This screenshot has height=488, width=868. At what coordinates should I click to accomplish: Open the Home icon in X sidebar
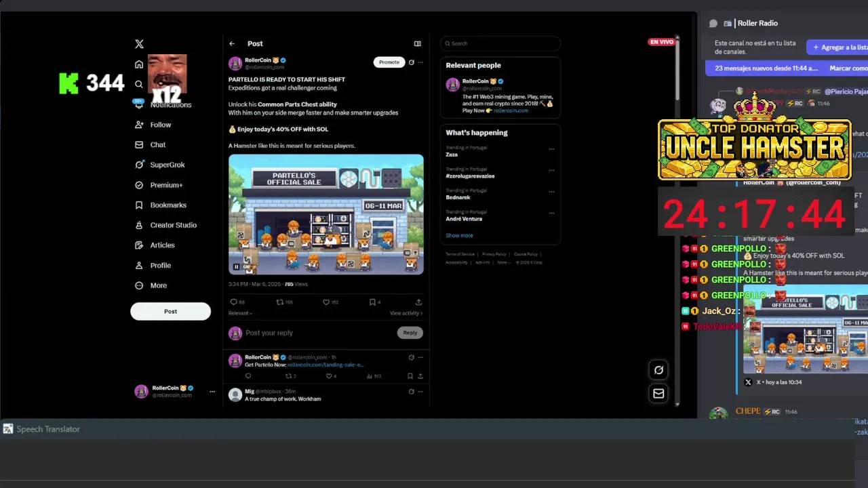[x=139, y=64]
